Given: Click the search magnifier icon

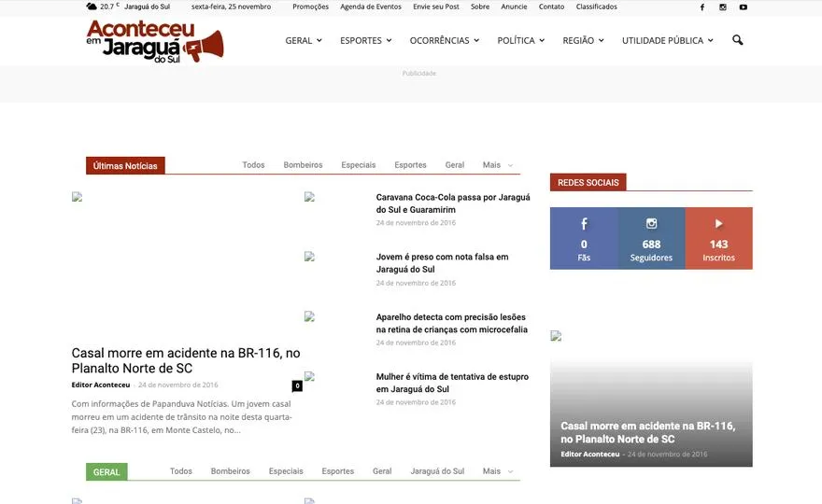Looking at the screenshot, I should (x=738, y=40).
